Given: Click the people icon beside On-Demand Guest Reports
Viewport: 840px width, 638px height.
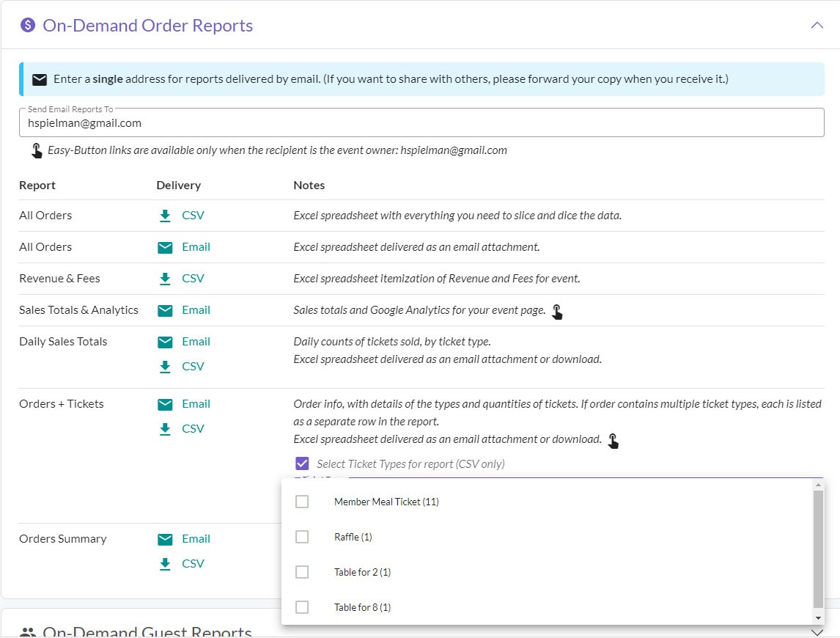Looking at the screenshot, I should point(28,632).
